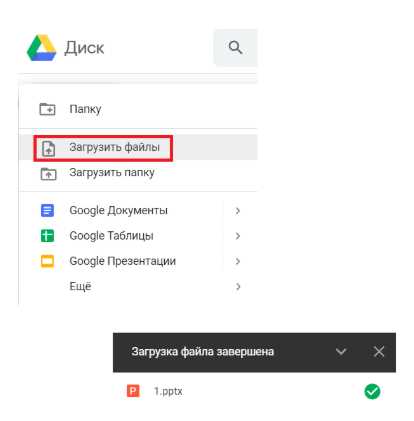Screen dimensions: 414x421
Task: Click the upload file icon
Action: (x=49, y=148)
